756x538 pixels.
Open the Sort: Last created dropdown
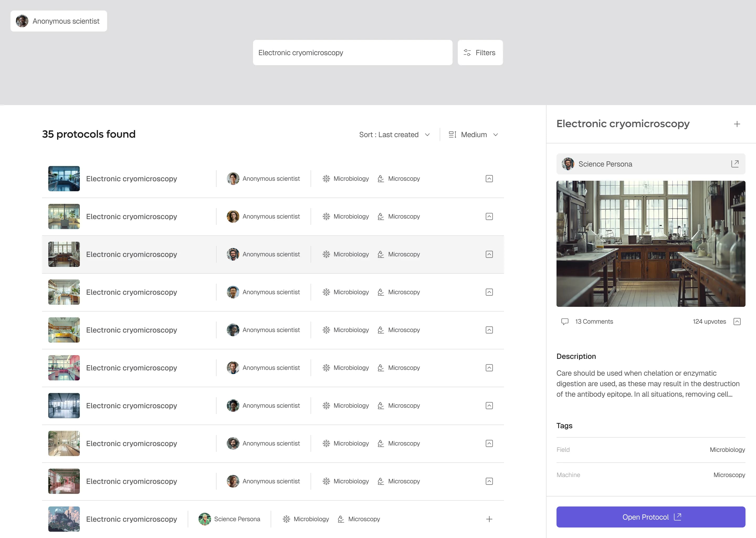[394, 134]
